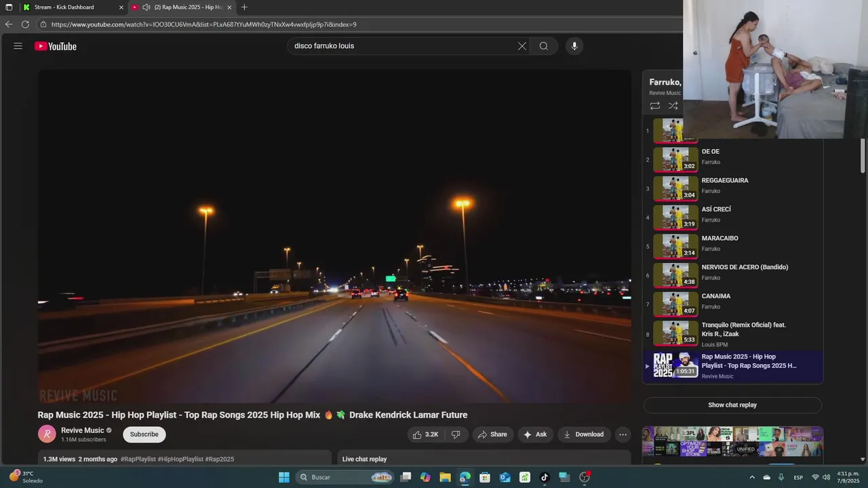Open the system volume tray icon

click(825, 477)
